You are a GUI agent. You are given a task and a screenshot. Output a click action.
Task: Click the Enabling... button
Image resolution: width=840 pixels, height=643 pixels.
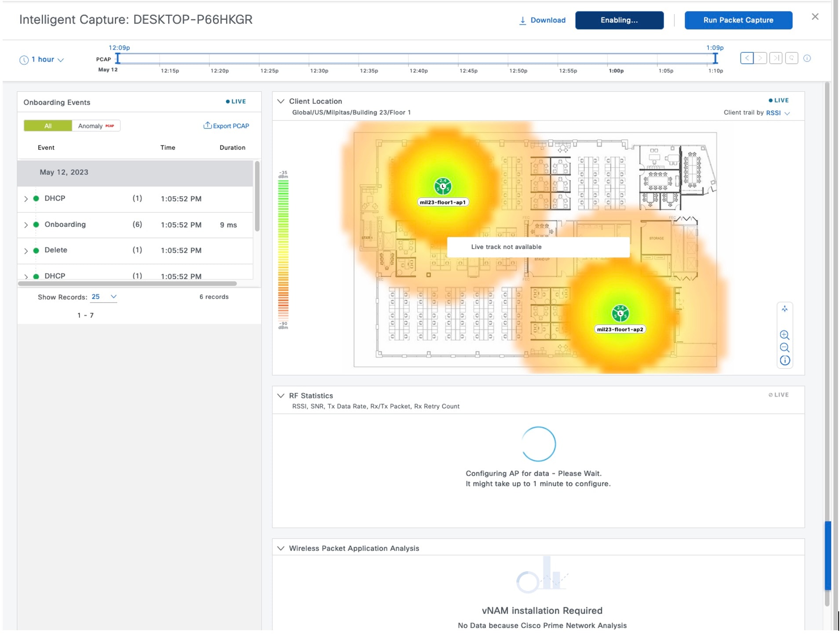tap(619, 20)
